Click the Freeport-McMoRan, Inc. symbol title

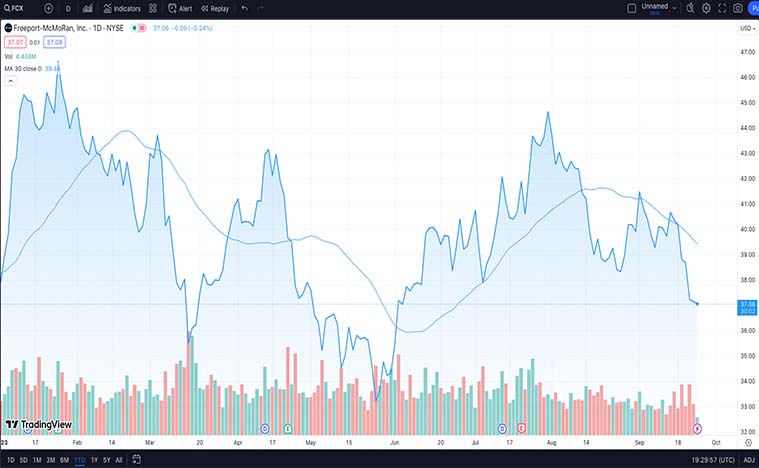tap(68, 28)
